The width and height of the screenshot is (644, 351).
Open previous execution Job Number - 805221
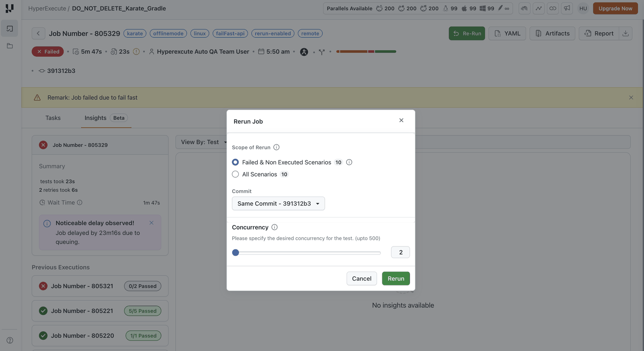[x=100, y=311]
